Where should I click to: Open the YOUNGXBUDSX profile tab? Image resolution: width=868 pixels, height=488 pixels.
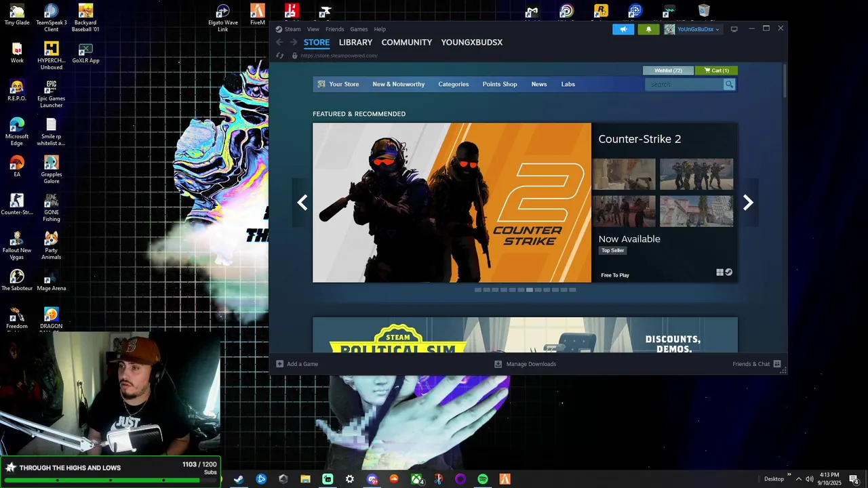click(472, 42)
